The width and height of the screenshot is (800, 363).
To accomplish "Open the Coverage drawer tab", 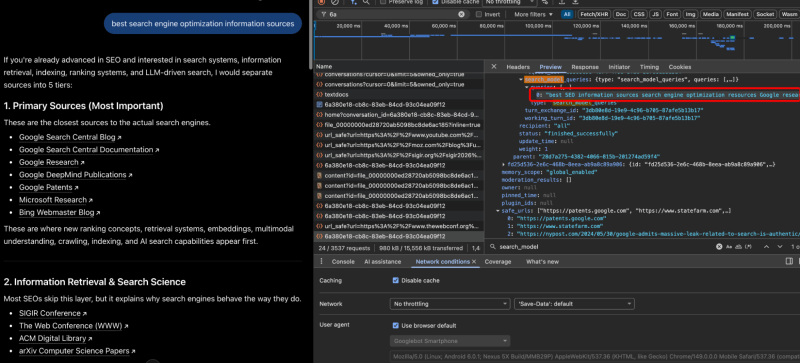I will point(497,261).
